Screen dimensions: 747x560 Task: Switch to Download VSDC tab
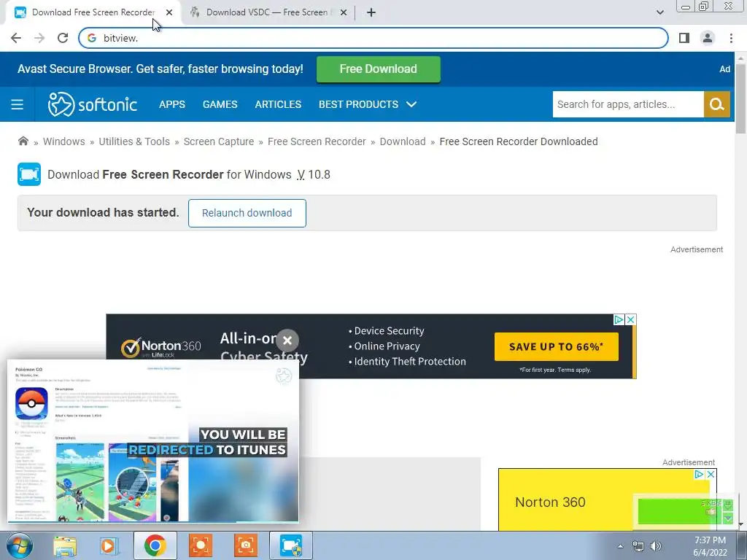[268, 12]
